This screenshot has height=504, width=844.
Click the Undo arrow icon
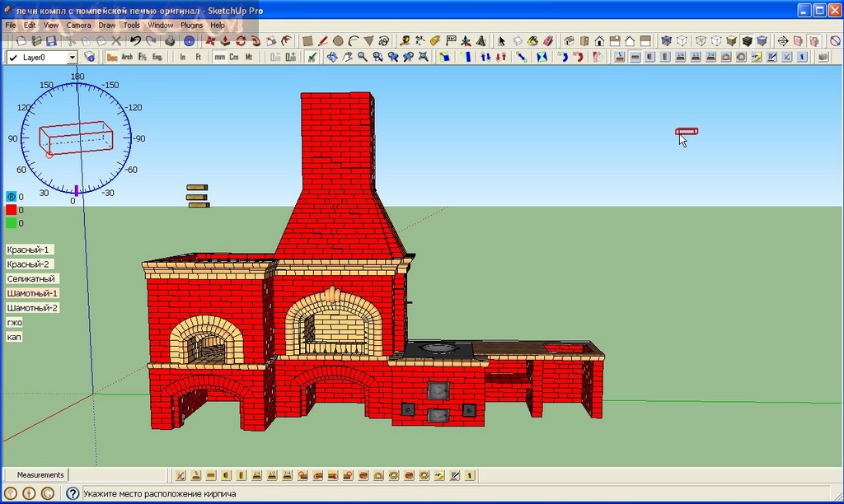pyautogui.click(x=136, y=40)
